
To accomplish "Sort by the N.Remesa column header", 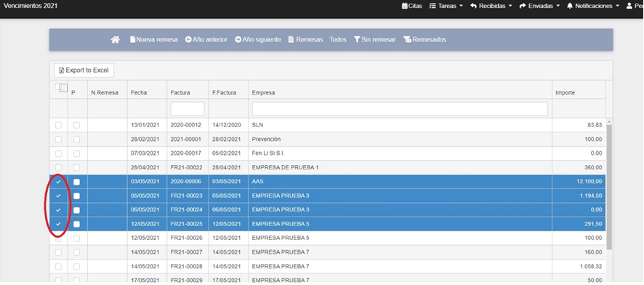I will coord(105,93).
